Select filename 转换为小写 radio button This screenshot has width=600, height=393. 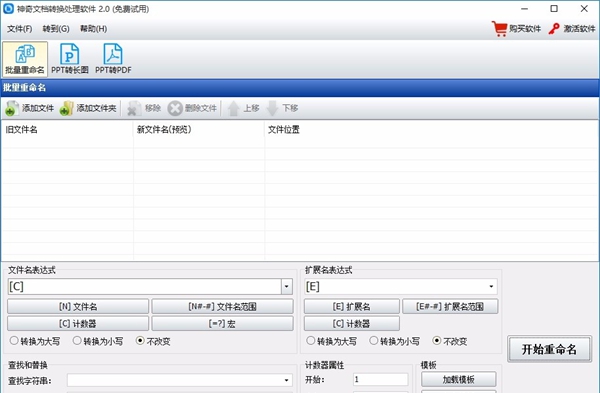click(77, 340)
